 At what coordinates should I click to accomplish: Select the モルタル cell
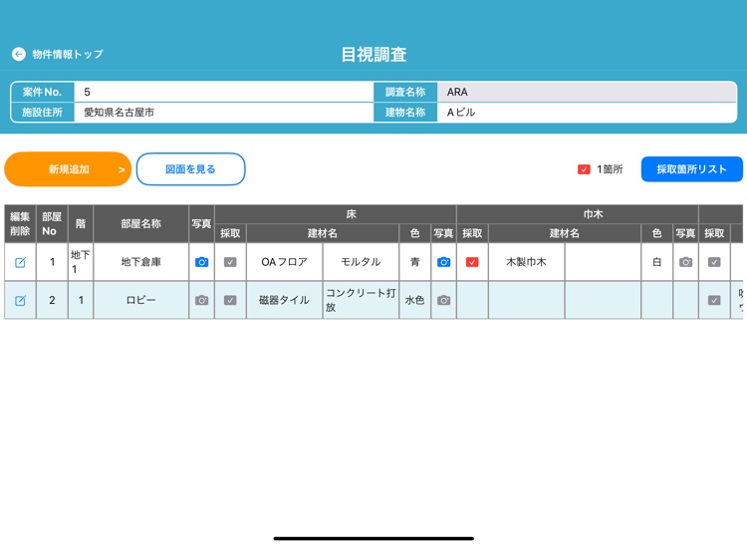[361, 262]
